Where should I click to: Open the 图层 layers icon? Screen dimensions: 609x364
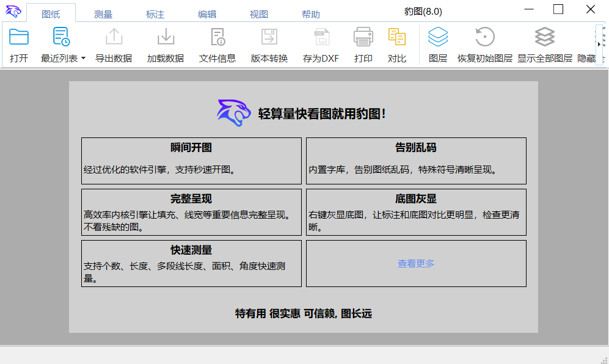[438, 37]
